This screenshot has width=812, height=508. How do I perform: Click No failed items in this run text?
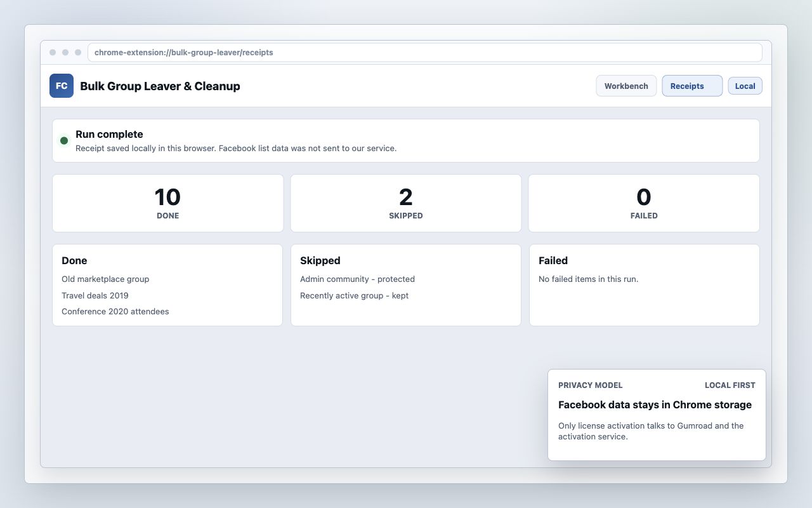pos(588,279)
